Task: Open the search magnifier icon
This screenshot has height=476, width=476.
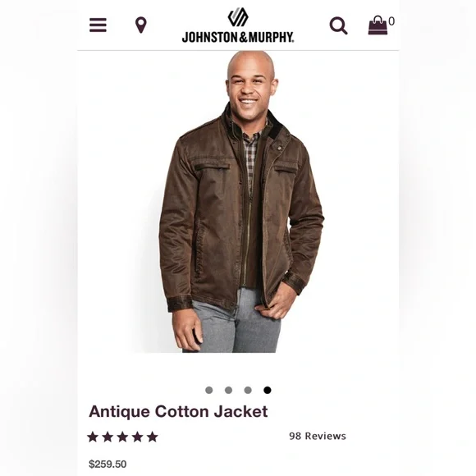Action: 338,25
